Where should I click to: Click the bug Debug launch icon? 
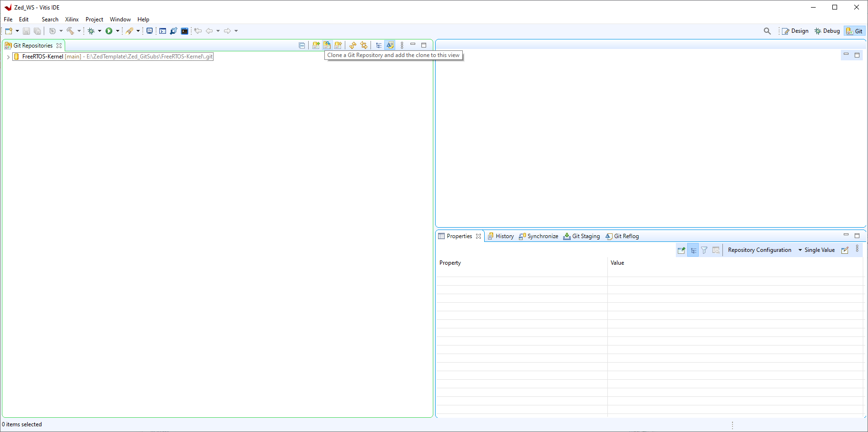click(91, 31)
